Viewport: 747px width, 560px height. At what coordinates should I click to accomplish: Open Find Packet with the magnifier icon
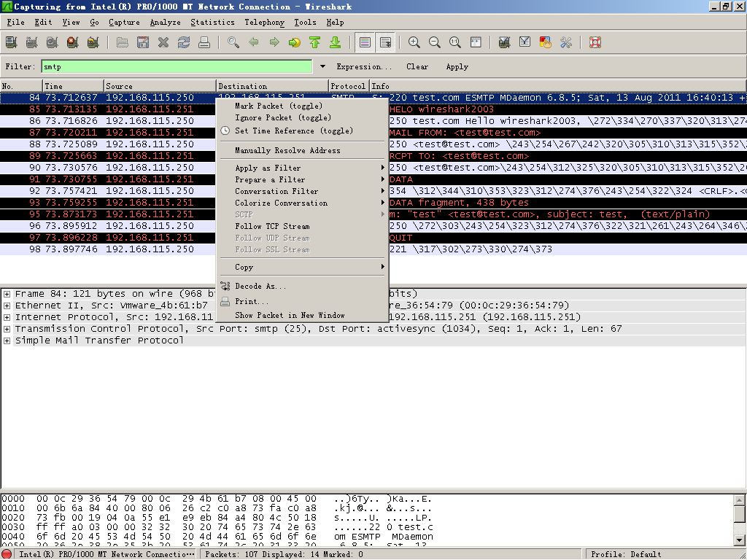233,42
